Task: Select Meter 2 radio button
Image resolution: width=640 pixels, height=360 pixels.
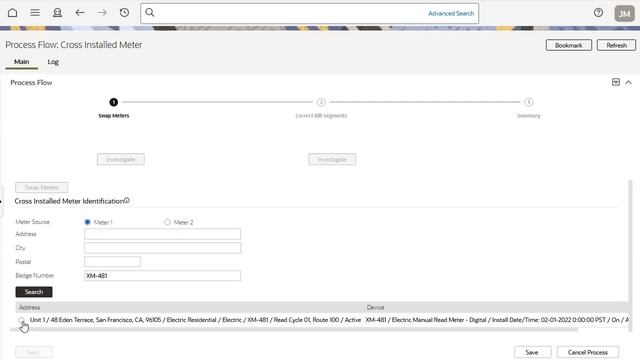Action: [x=167, y=222]
